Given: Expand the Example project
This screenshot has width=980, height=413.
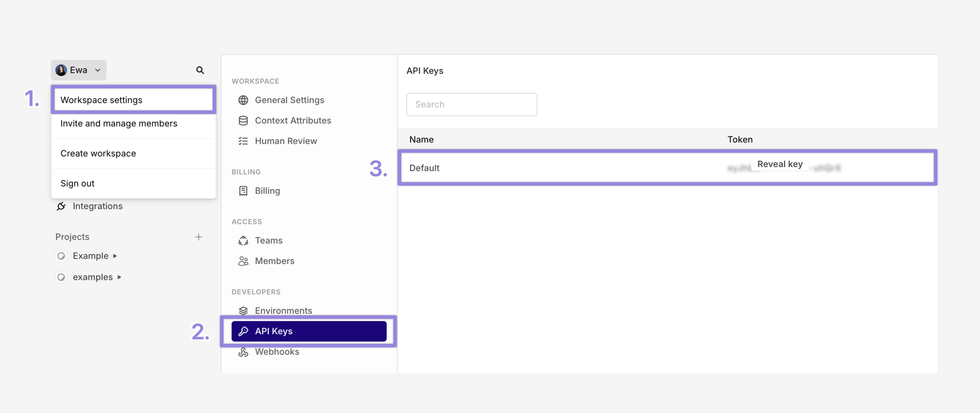Looking at the screenshot, I should tap(115, 256).
